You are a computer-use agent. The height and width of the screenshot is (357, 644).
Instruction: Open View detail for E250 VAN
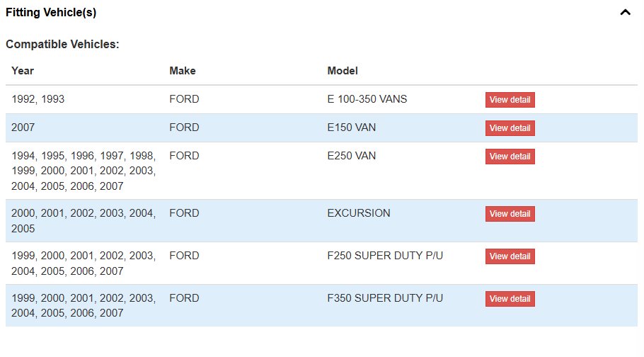pyautogui.click(x=510, y=157)
